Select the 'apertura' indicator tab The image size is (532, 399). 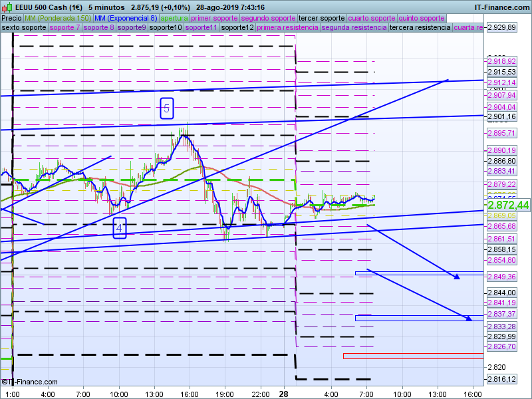[174, 18]
